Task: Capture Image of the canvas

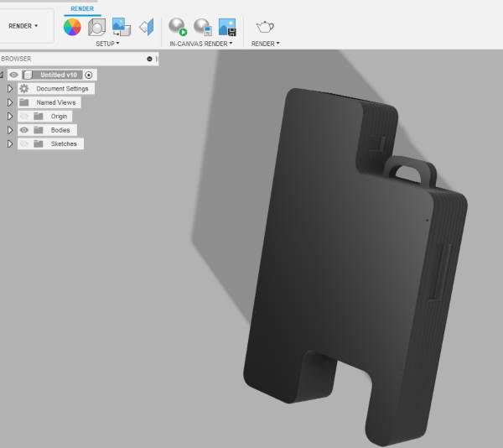Action: [x=227, y=27]
